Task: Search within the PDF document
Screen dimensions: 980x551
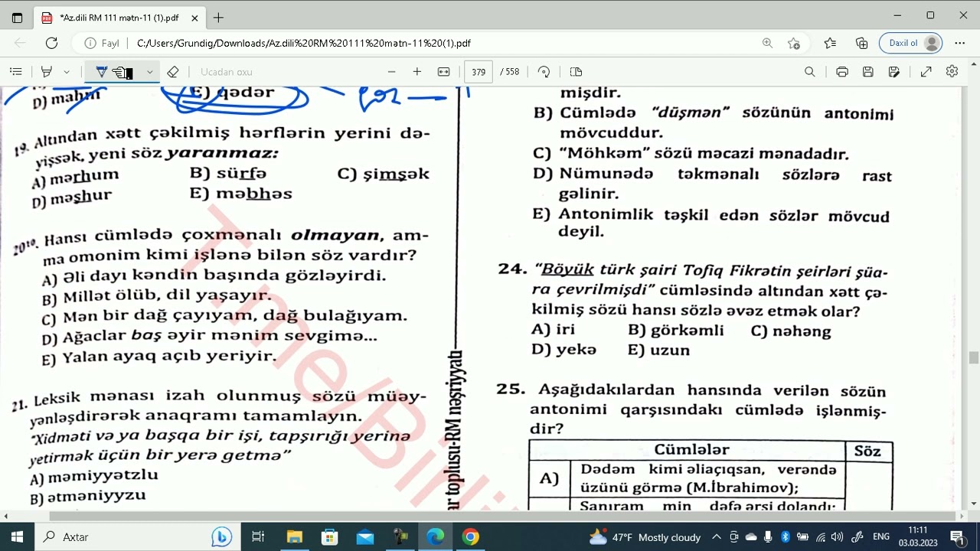Action: [x=810, y=72]
